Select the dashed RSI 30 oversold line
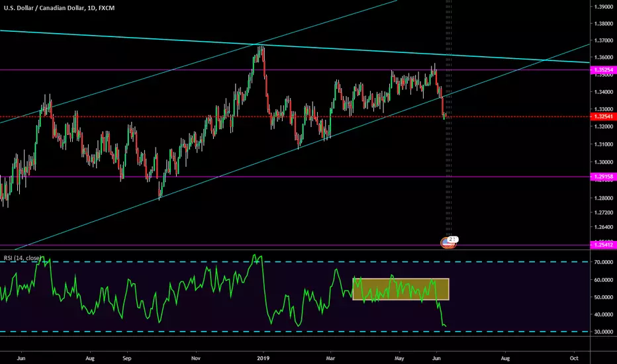 295,332
